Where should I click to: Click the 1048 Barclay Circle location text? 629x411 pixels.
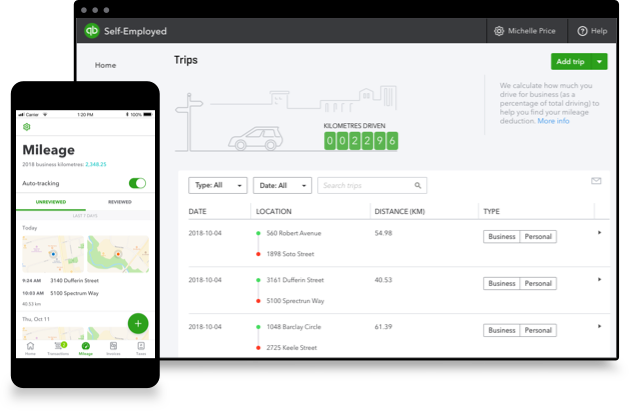point(294,327)
